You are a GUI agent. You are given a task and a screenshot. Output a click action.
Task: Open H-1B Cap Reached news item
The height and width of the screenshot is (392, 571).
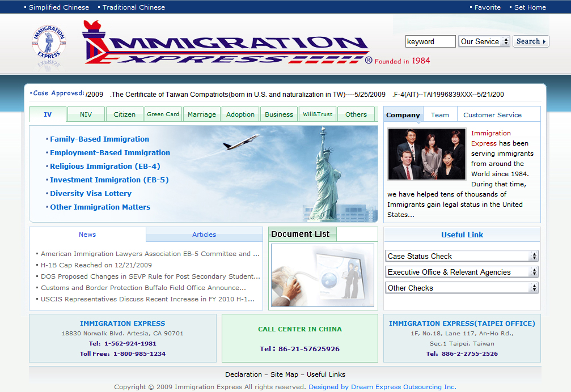96,265
